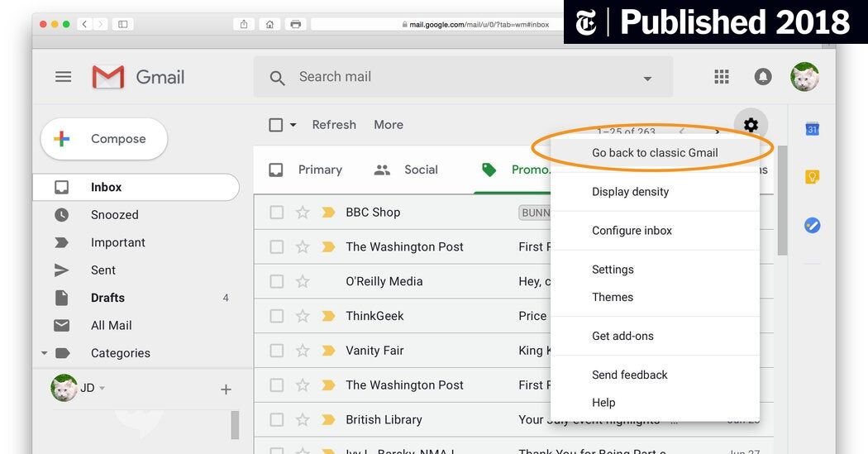Star the BBC Shop email
The height and width of the screenshot is (454, 868).
click(303, 212)
